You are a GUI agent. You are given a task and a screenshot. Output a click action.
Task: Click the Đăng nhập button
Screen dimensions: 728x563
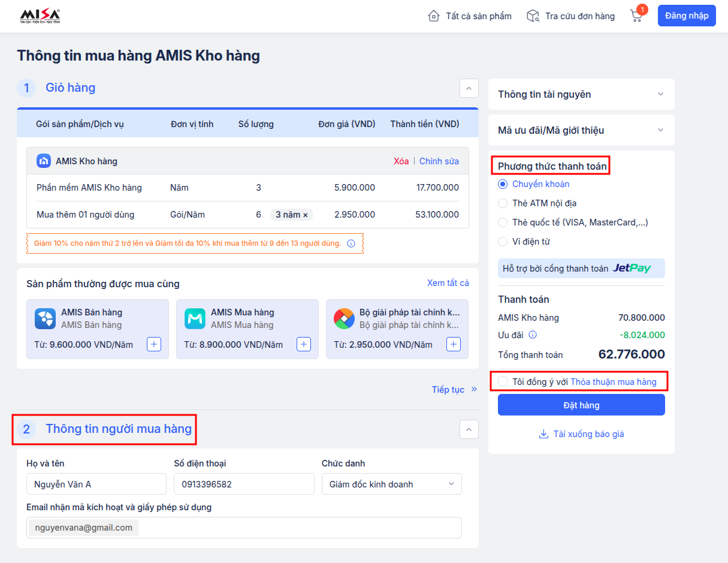point(687,16)
